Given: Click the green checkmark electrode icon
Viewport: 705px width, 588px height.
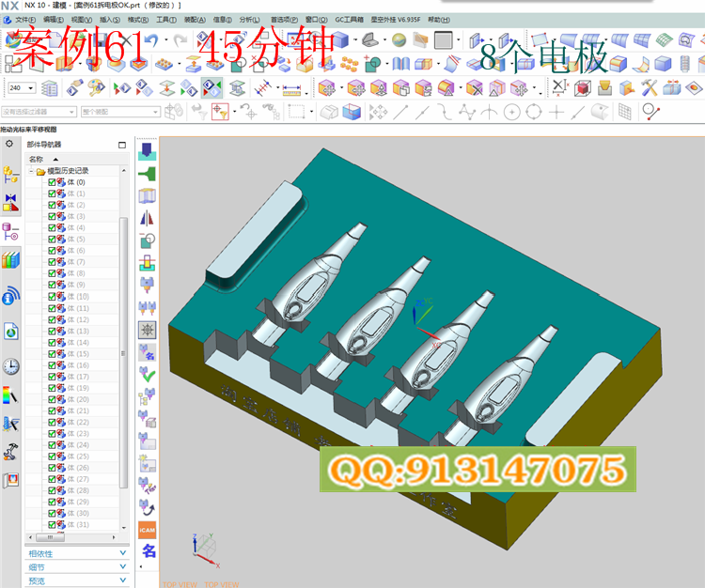Looking at the screenshot, I should pos(147,374).
